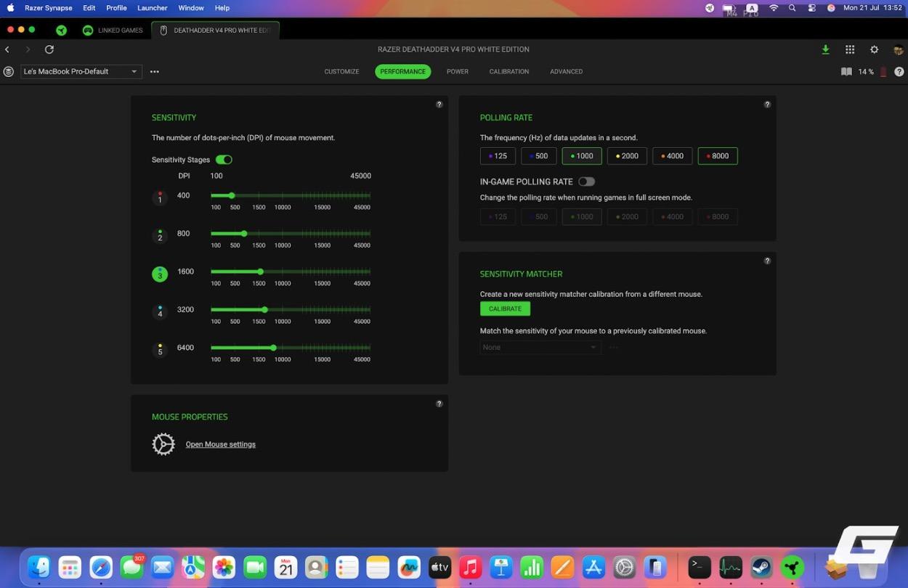Click the profile stack icon beside profile dropdown
908x588 pixels.
point(9,72)
